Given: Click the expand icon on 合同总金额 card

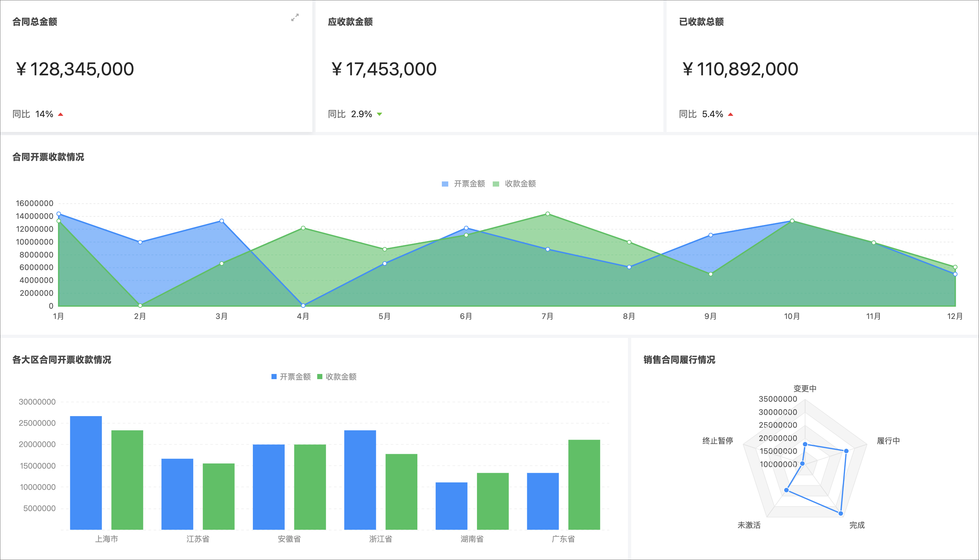Looking at the screenshot, I should click(295, 18).
